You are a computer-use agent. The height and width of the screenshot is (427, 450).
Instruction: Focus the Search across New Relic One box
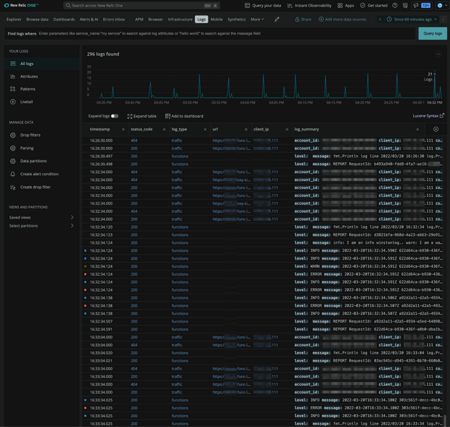click(141, 5)
